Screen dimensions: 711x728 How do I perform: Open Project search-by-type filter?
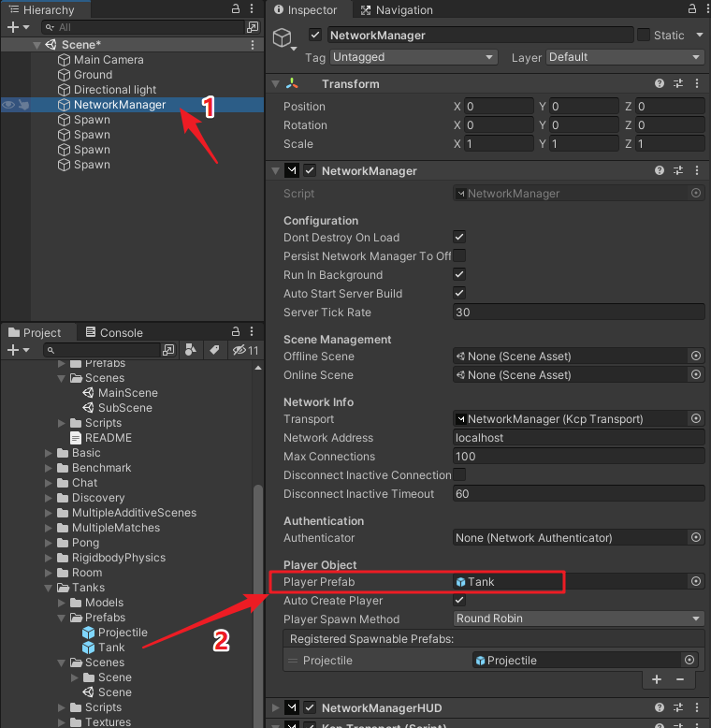pyautogui.click(x=190, y=350)
